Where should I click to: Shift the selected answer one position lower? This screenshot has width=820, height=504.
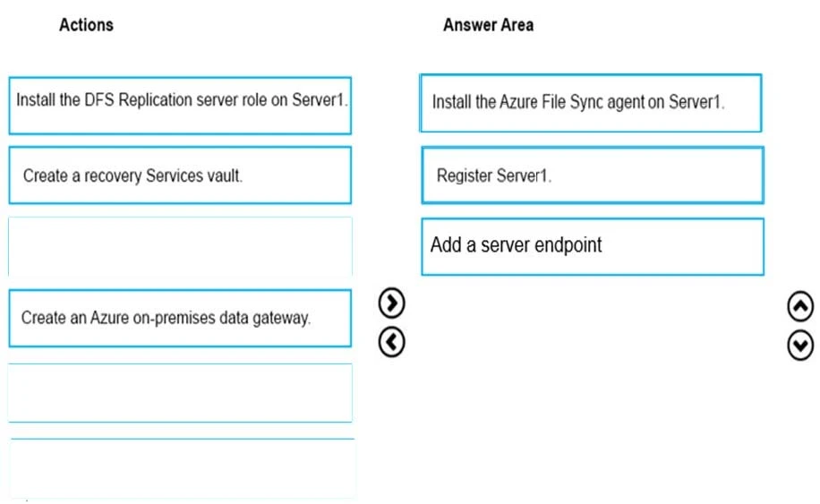tap(800, 345)
